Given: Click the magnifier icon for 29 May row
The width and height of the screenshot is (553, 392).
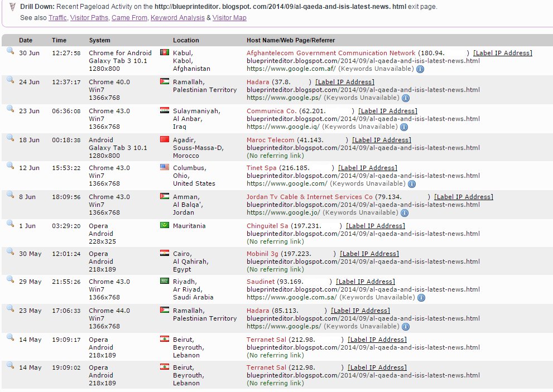Looking at the screenshot, I should click(x=10, y=279).
